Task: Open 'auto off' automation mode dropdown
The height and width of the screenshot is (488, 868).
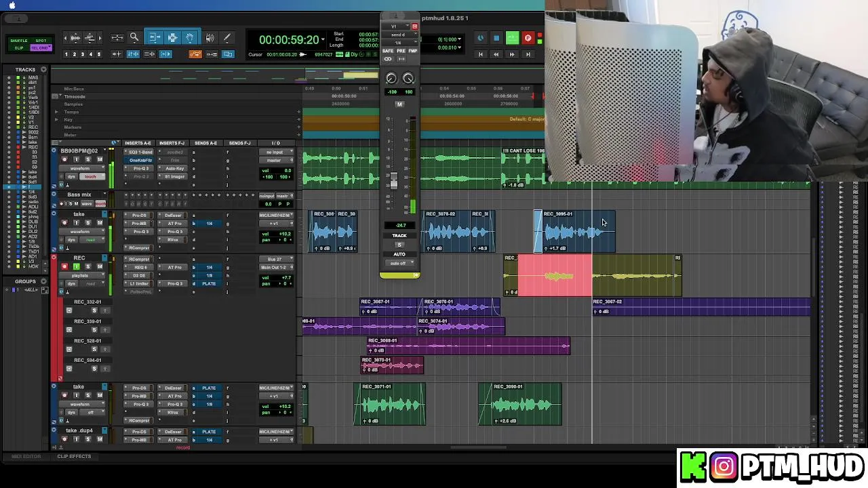Action: click(399, 263)
